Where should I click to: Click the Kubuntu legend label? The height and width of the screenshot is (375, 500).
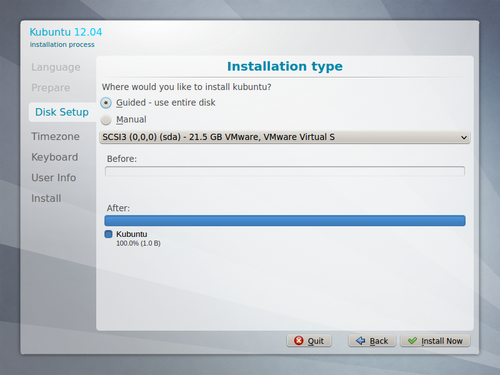(131, 234)
